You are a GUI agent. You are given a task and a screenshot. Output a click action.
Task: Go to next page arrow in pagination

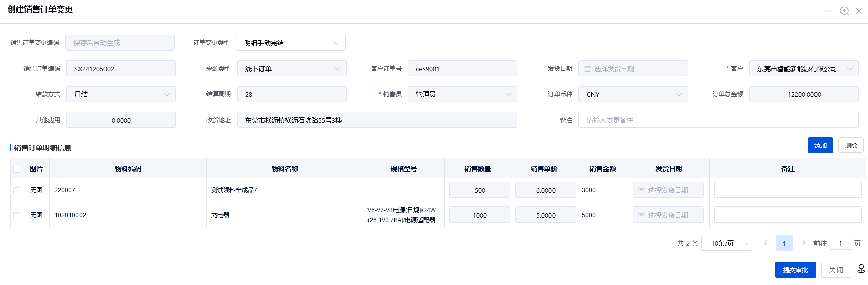[804, 243]
